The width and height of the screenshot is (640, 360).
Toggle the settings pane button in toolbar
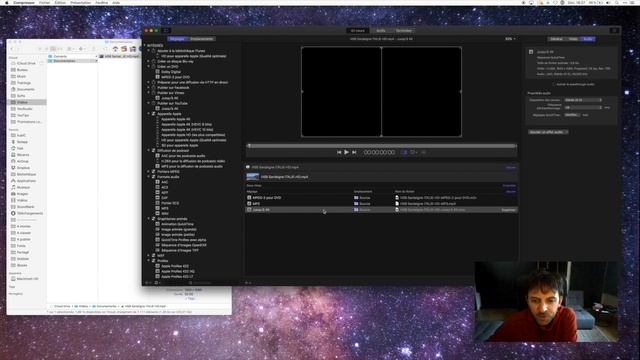tap(166, 31)
